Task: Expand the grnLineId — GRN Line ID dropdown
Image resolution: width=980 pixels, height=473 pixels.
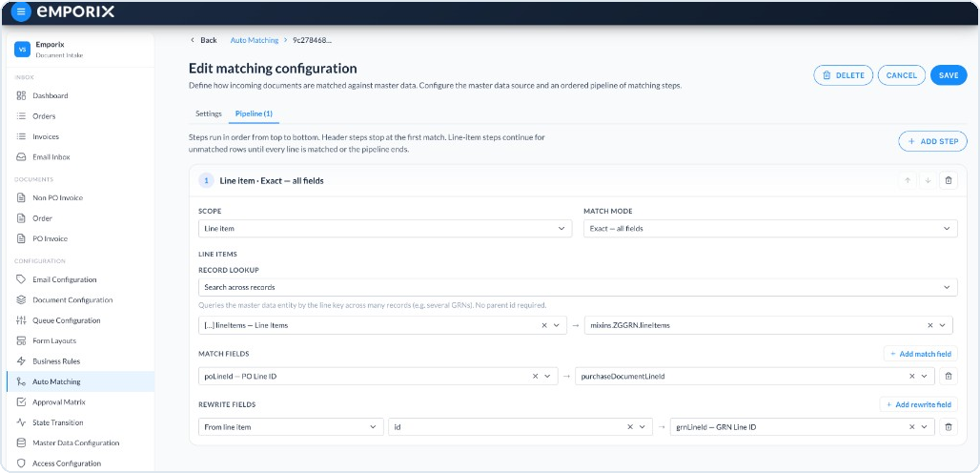Action: tap(925, 427)
